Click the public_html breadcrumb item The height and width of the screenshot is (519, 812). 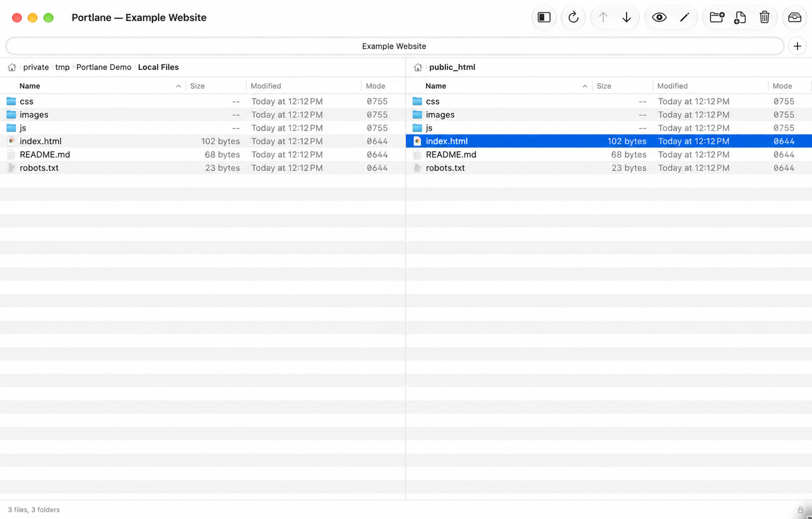(452, 67)
